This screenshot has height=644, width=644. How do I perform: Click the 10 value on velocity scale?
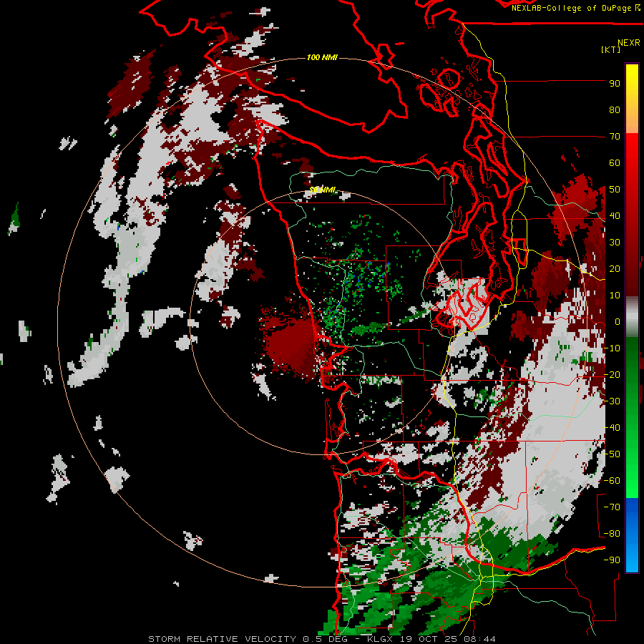point(615,296)
